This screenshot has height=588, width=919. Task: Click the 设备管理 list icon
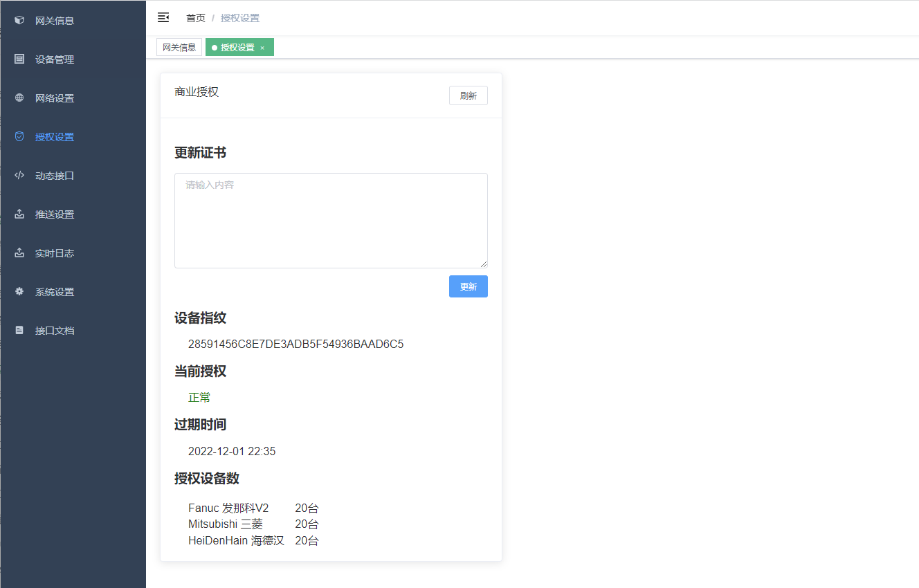pyautogui.click(x=19, y=59)
